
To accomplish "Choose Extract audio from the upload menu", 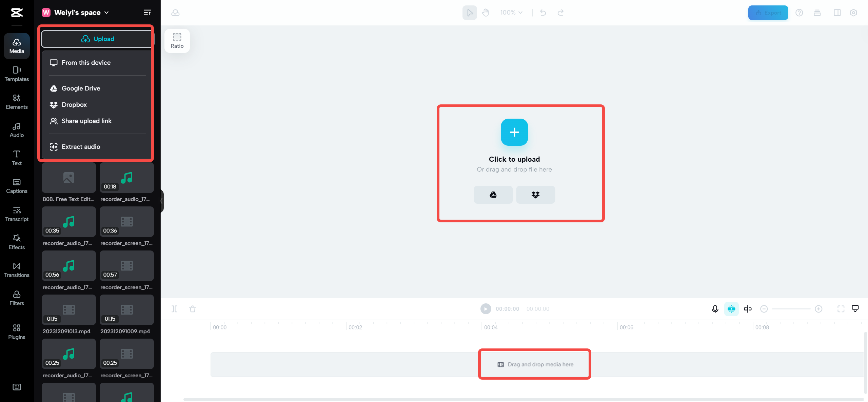I will 81,146.
